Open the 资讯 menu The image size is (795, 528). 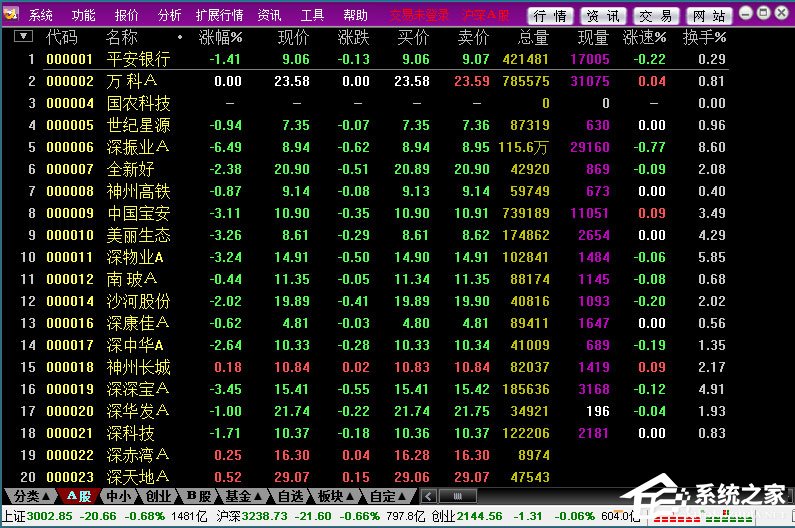tap(269, 15)
